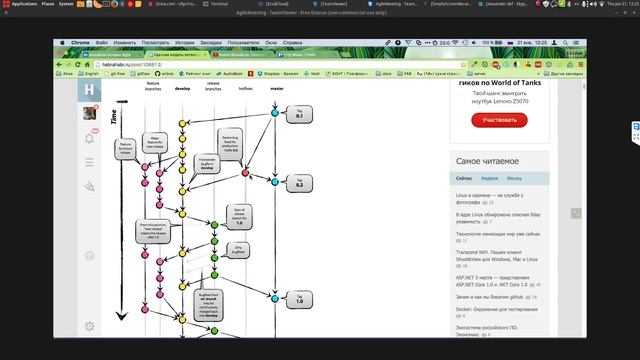Open the Изменить menu
Screen dimensions: 640x360
(125, 42)
